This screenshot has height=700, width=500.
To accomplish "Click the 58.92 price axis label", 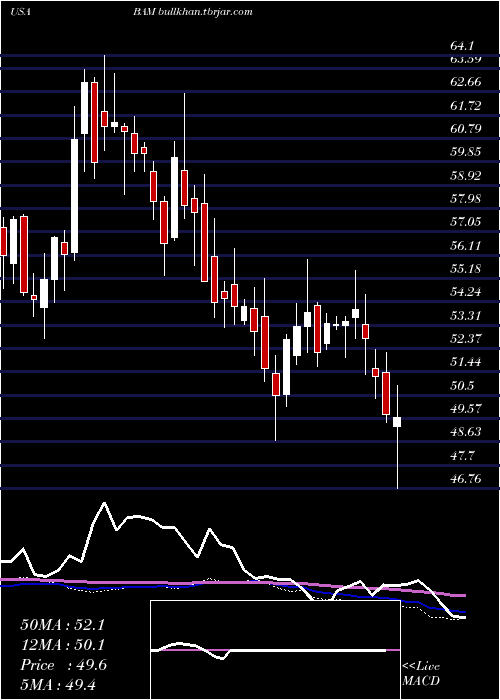I will [x=466, y=175].
